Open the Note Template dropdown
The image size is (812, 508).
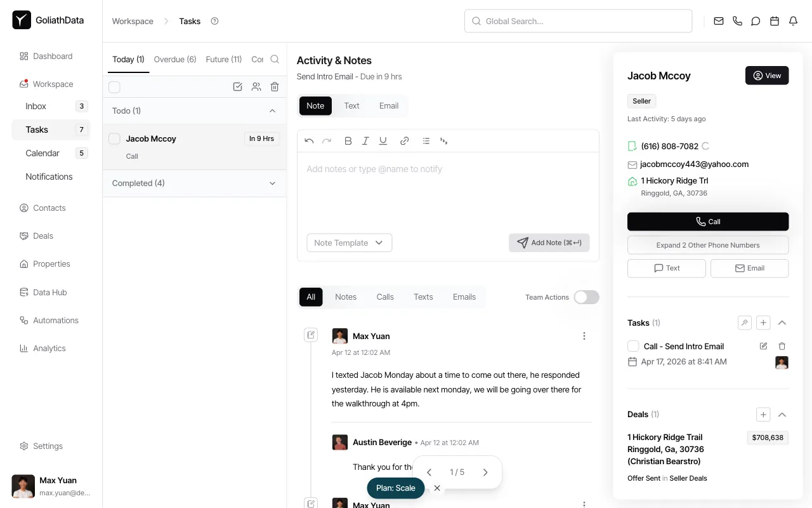pos(349,243)
